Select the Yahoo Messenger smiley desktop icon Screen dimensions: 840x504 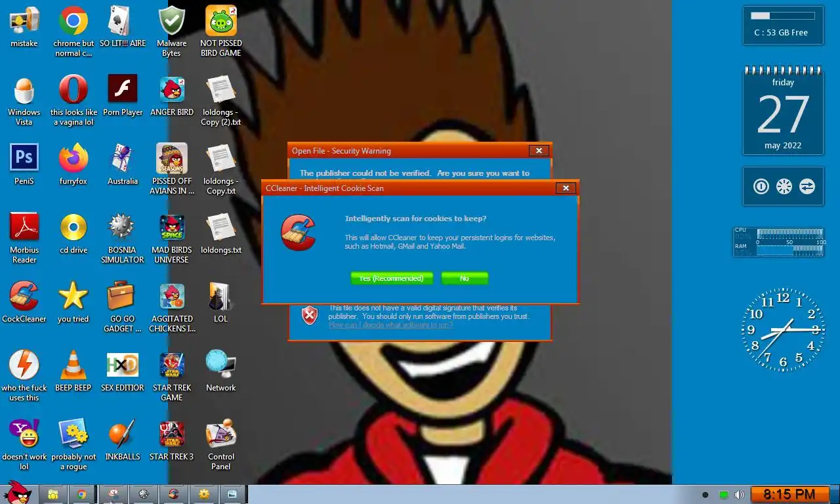(x=24, y=445)
